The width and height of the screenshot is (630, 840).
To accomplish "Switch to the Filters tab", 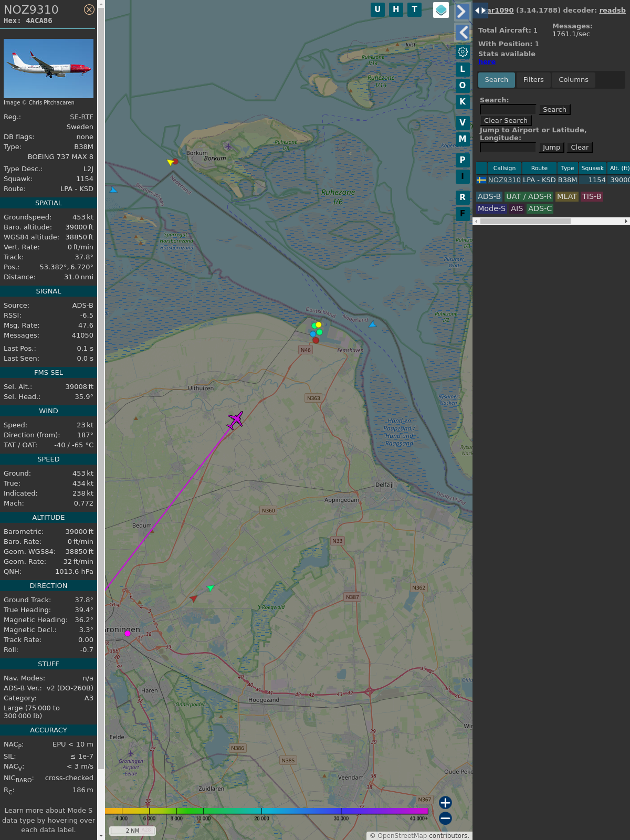I will click(x=533, y=80).
